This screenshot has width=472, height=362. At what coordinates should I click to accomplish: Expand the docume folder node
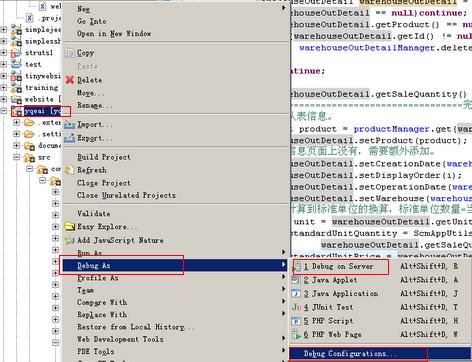pos(17,145)
